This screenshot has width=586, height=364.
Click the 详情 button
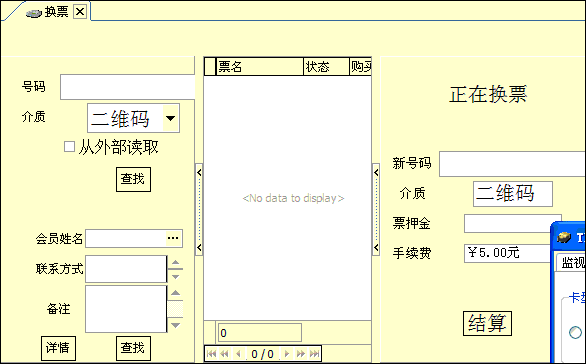click(x=58, y=348)
